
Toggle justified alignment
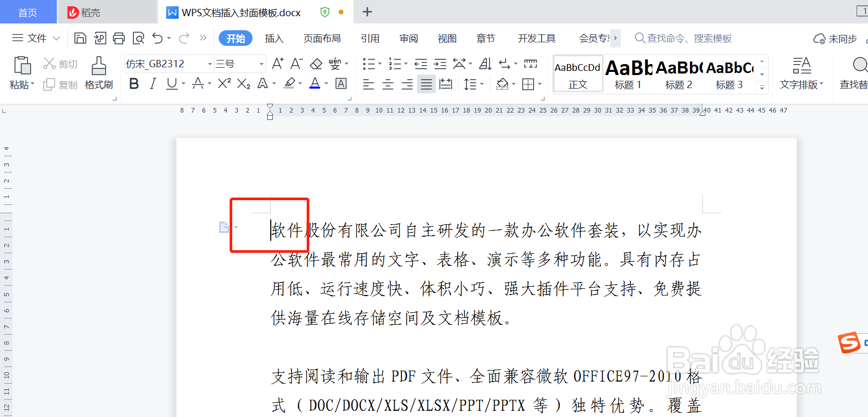[426, 83]
